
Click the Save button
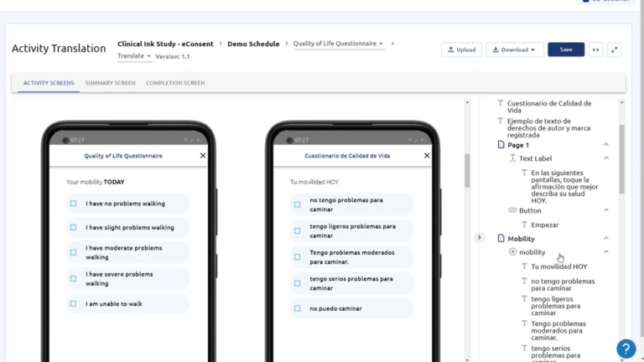tap(566, 49)
